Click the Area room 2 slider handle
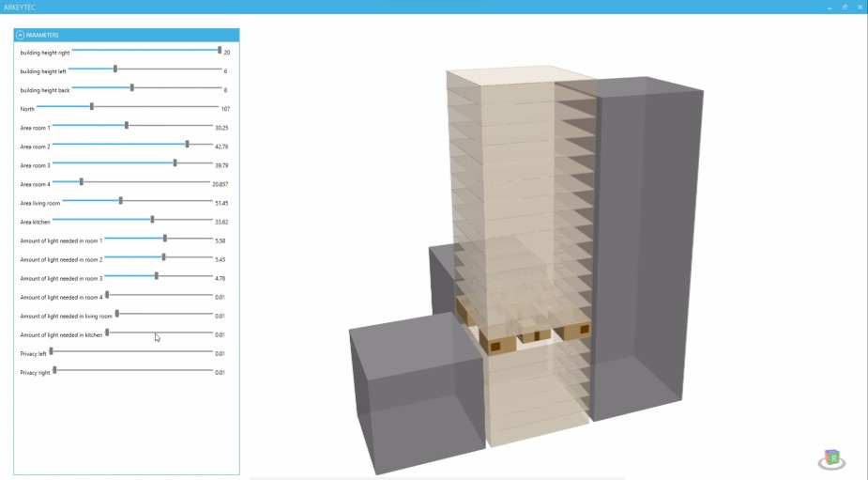Viewport: 868px width, 480px height. pos(188,144)
